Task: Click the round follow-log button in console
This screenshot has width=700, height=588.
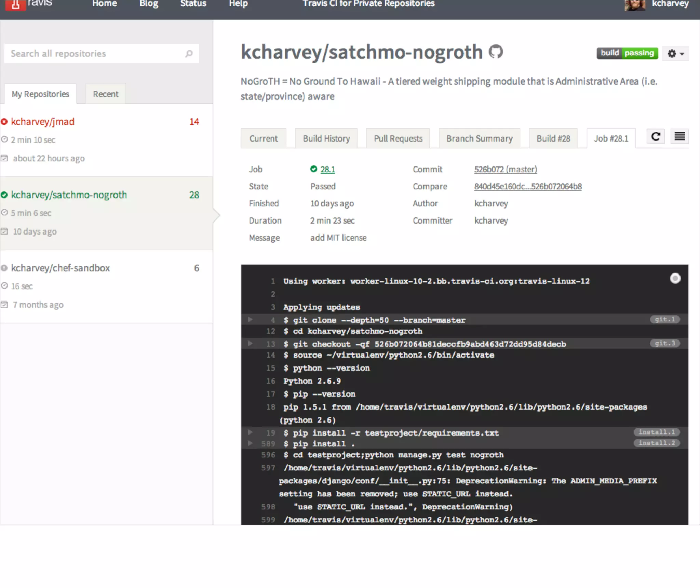Action: pos(675,278)
